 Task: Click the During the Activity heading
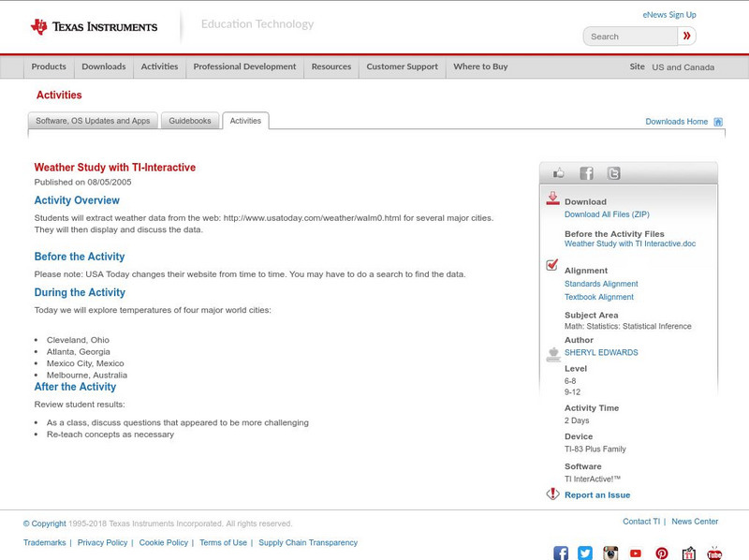(80, 292)
